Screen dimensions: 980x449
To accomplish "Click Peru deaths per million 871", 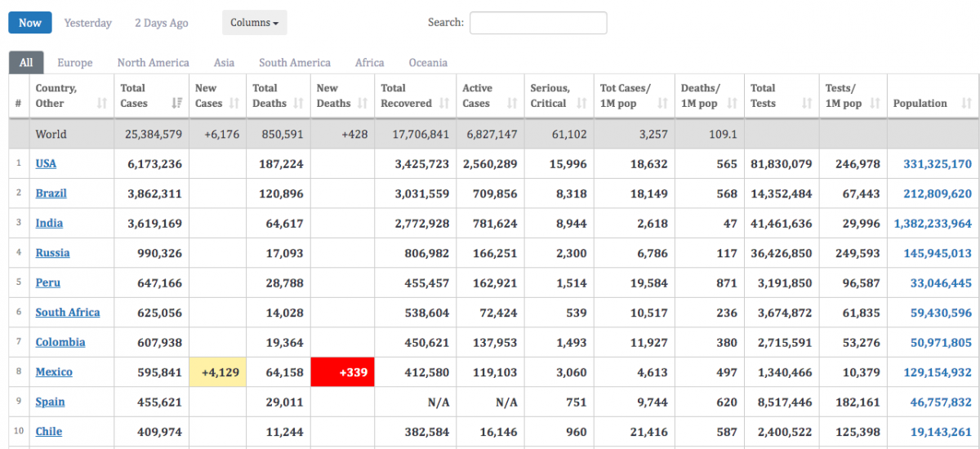I will point(727,282).
